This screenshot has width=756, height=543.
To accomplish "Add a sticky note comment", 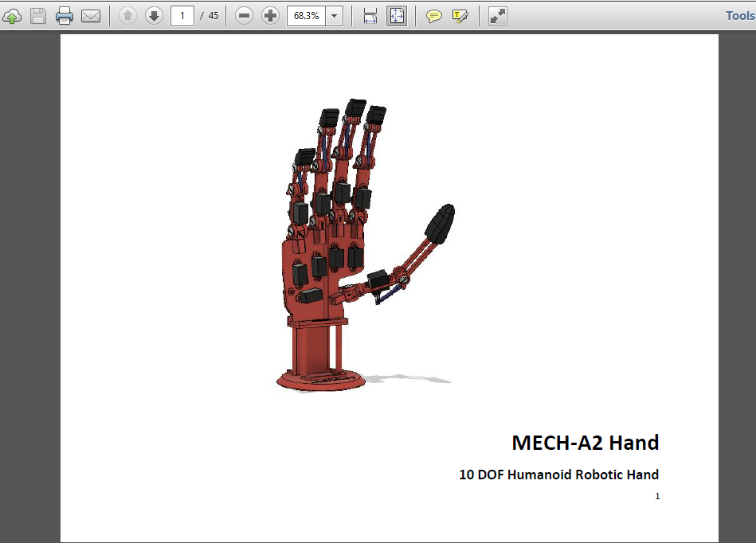I will (x=433, y=15).
